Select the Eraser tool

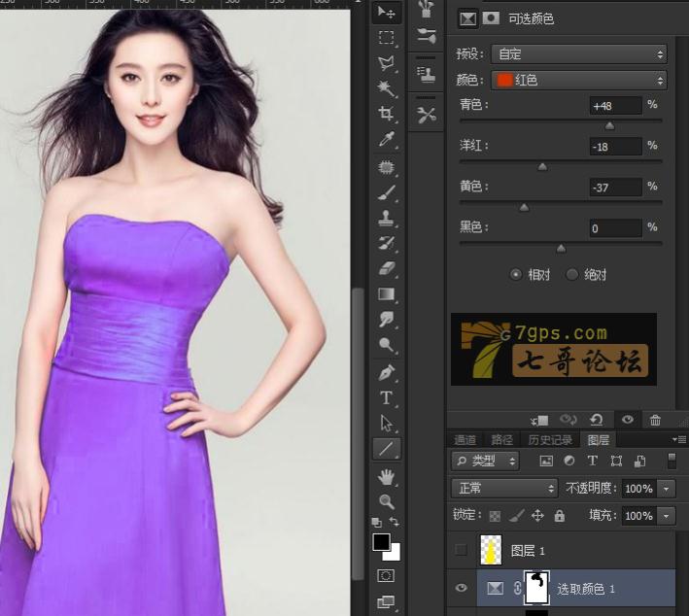(x=386, y=268)
